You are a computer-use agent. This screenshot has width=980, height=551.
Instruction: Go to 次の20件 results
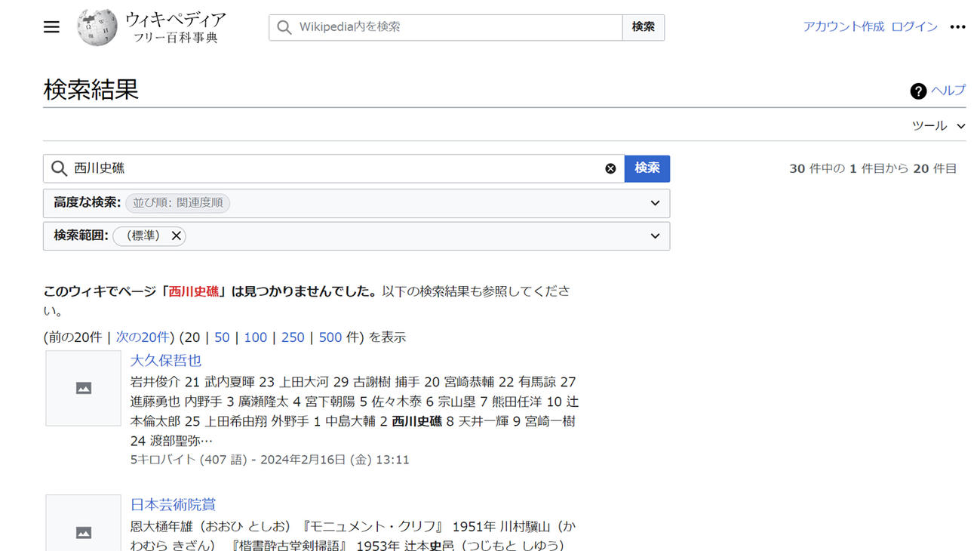tap(143, 337)
